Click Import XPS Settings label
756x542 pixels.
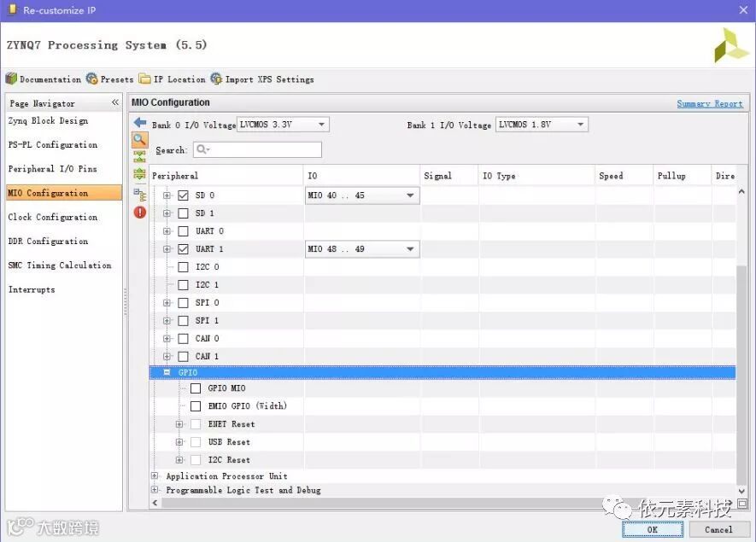click(x=270, y=79)
